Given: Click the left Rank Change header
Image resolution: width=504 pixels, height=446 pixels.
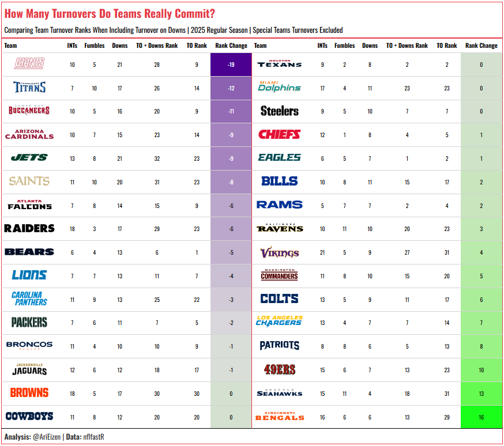Looking at the screenshot, I should coord(231,46).
